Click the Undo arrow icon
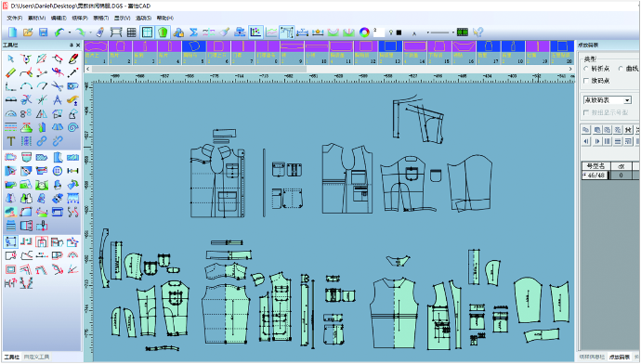This screenshot has height=364, width=641. 59,32
